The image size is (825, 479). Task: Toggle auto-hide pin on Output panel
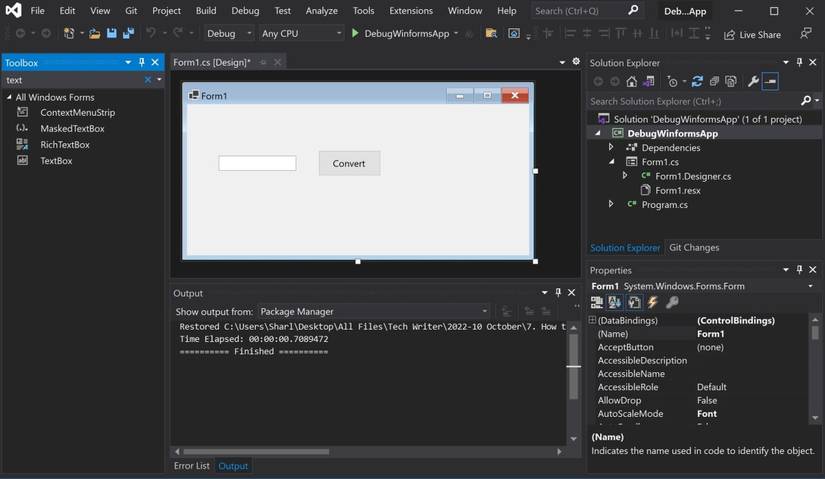(x=558, y=293)
